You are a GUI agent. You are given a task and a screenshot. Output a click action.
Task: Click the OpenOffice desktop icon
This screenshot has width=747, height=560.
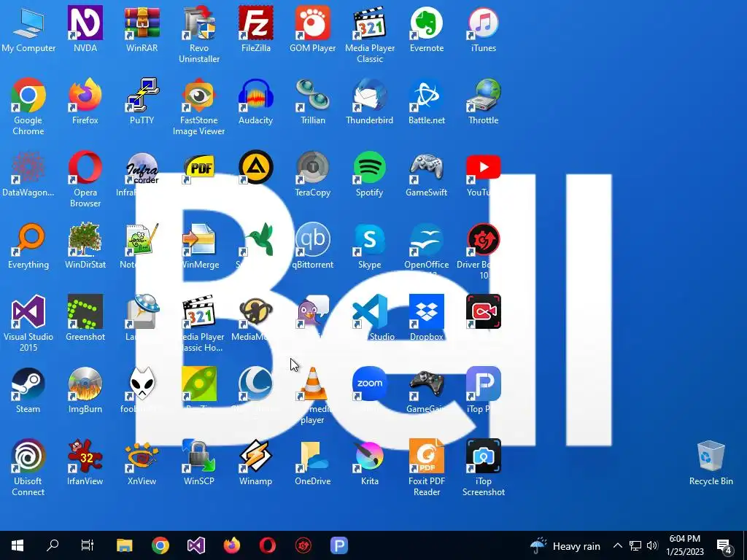426,239
